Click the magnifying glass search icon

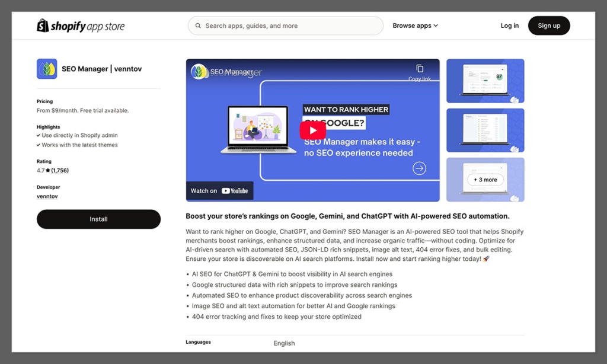click(x=198, y=25)
